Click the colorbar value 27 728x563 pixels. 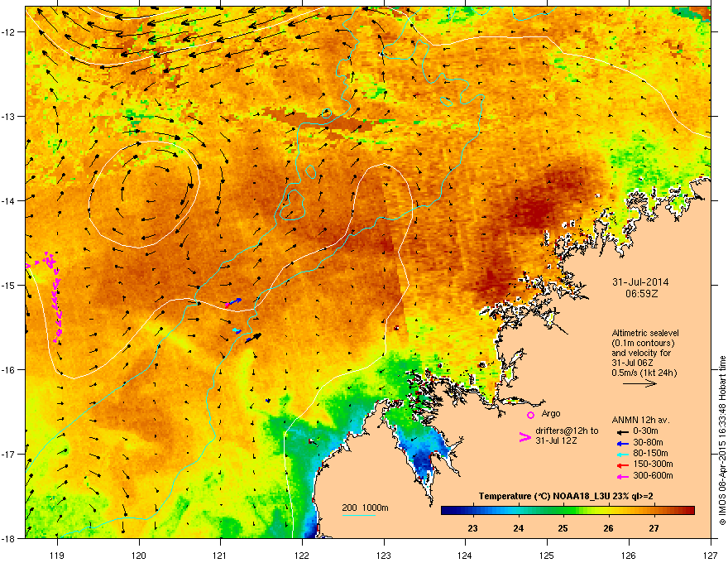[x=654, y=528]
